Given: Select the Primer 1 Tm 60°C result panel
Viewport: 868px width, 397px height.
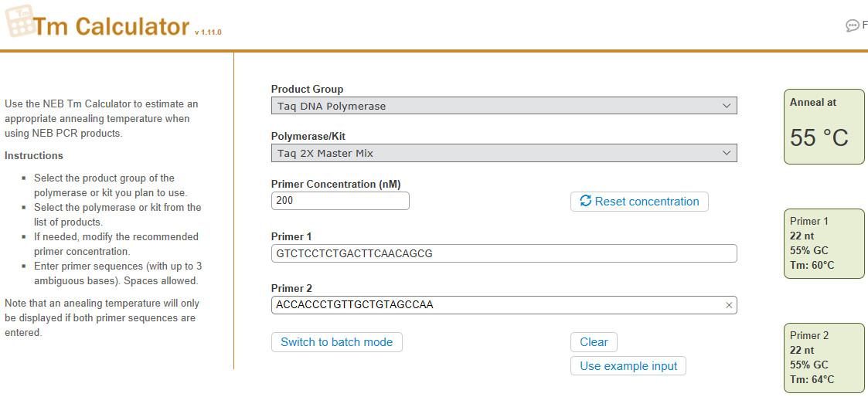Looking at the screenshot, I should coord(823,243).
